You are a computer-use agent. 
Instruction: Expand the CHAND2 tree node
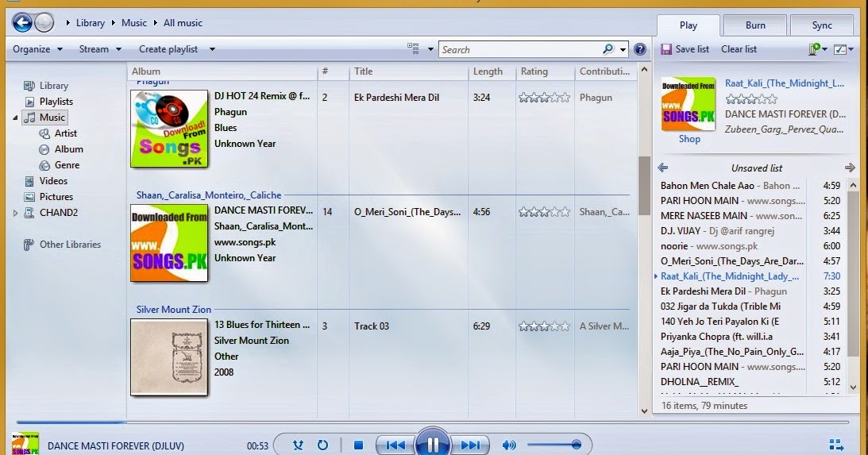(15, 213)
